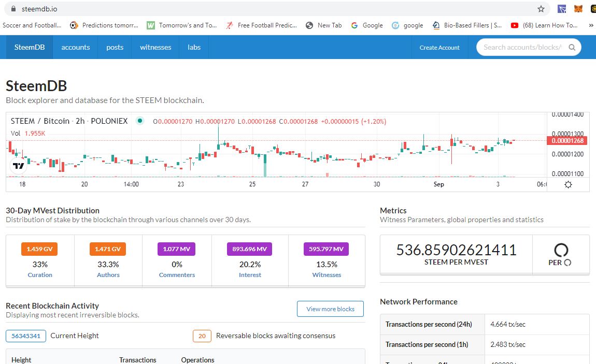Open the YouTube bookmark (68) Learn How To

point(544,25)
